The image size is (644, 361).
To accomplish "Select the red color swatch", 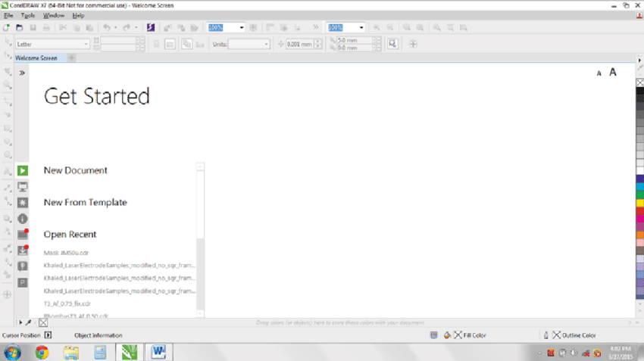I will [x=640, y=210].
